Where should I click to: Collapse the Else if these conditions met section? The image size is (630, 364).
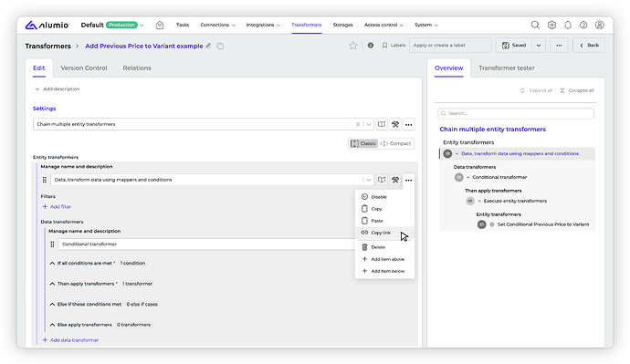point(52,304)
